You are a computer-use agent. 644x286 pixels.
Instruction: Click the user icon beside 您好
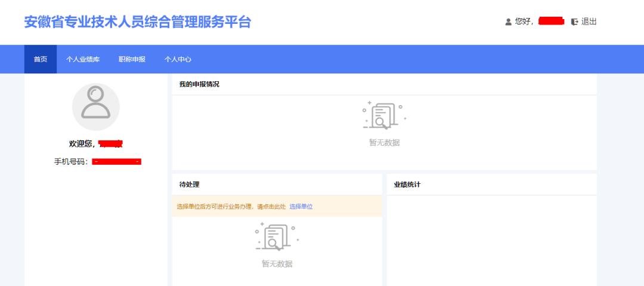[509, 22]
